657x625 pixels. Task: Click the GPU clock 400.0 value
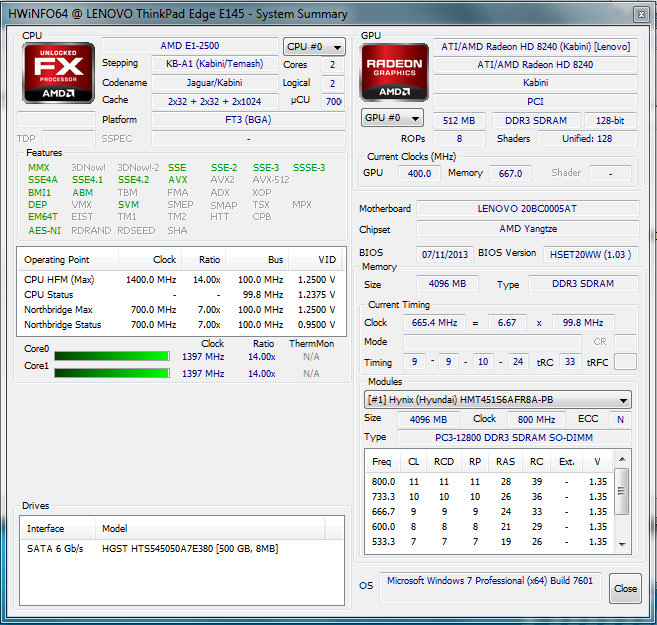pos(419,173)
